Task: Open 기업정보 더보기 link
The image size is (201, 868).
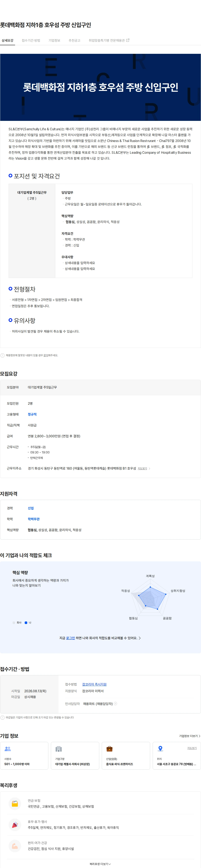Action: coord(189,736)
